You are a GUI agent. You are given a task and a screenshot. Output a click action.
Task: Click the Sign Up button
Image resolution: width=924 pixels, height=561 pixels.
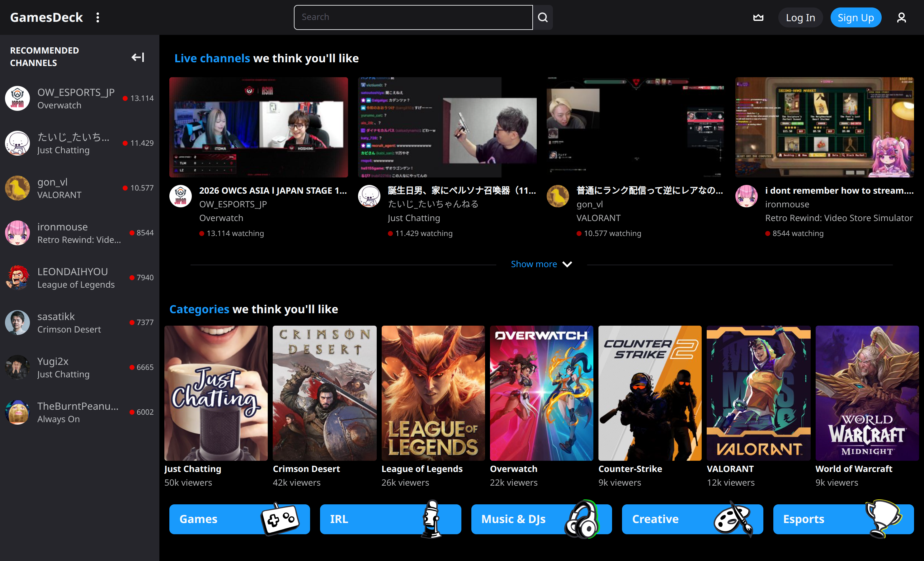pos(856,17)
